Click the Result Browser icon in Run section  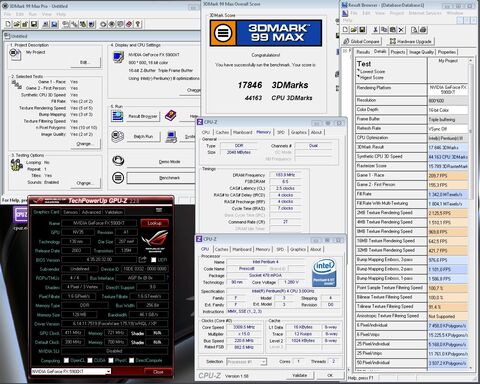pos(117,116)
